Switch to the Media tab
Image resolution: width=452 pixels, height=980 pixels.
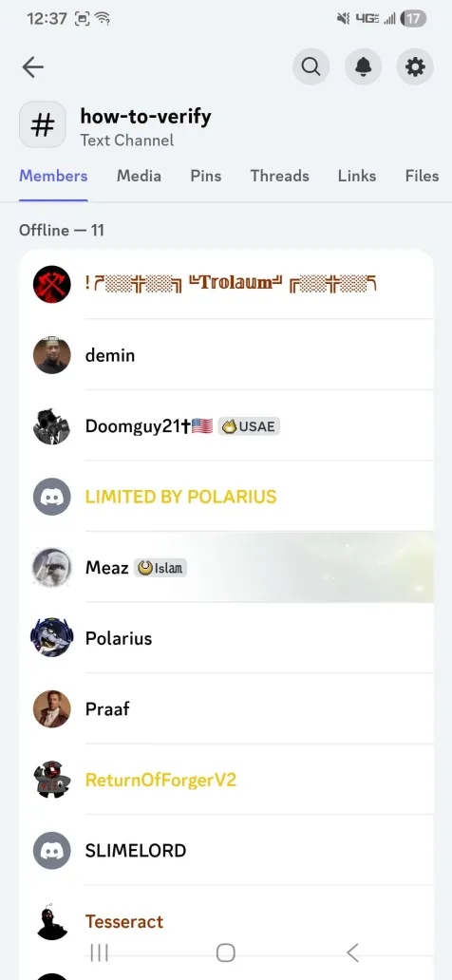[139, 177]
